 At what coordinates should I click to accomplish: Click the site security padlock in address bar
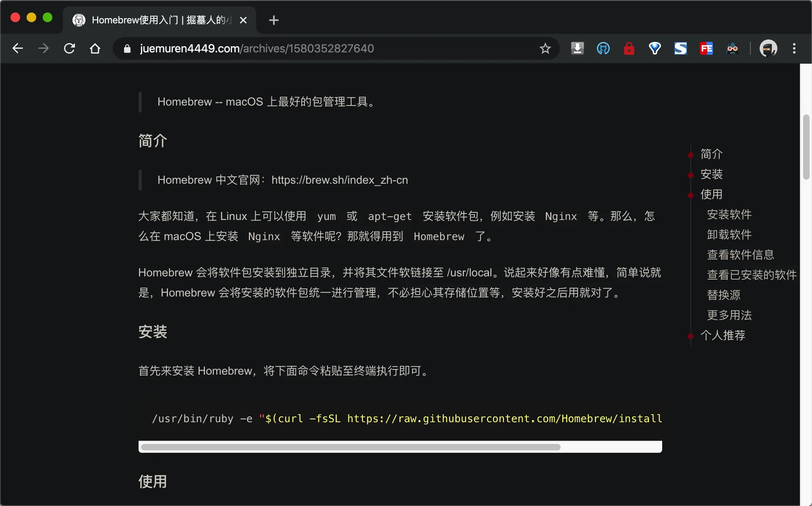[126, 48]
